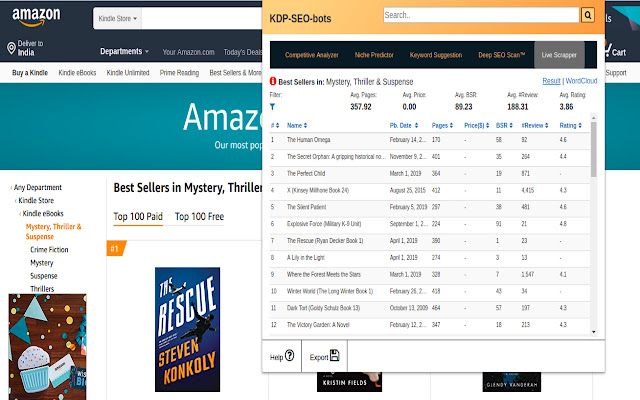Click the Result link
640x400 pixels.
coord(551,81)
